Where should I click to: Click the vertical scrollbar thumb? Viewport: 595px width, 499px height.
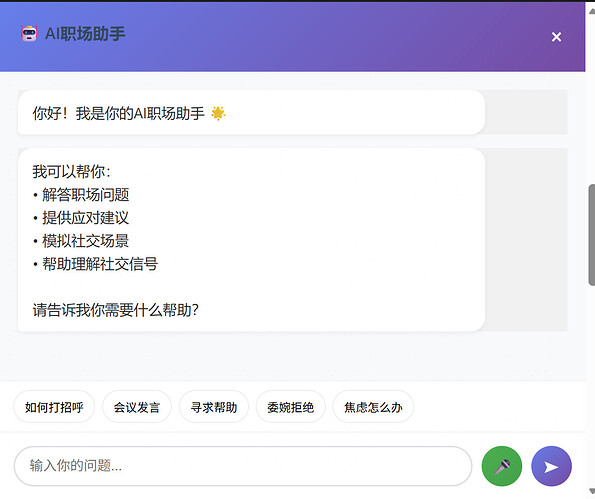click(591, 235)
